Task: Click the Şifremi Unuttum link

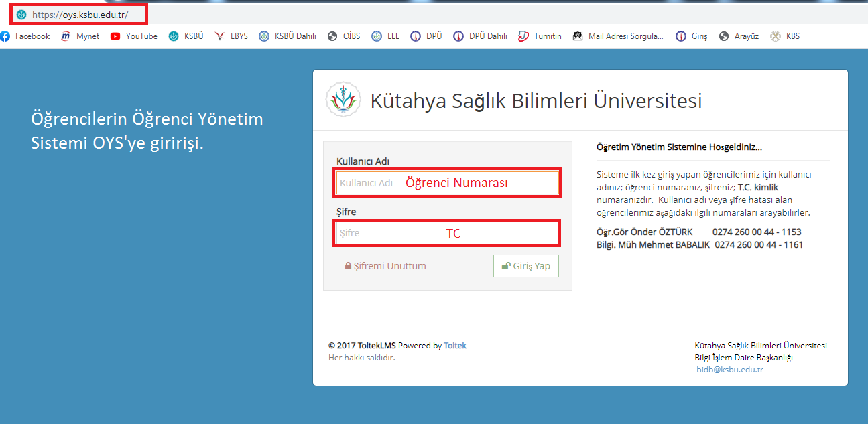Action: tap(385, 266)
